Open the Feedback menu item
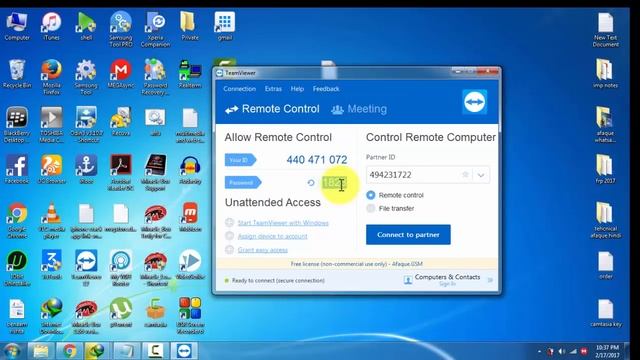 pyautogui.click(x=326, y=89)
